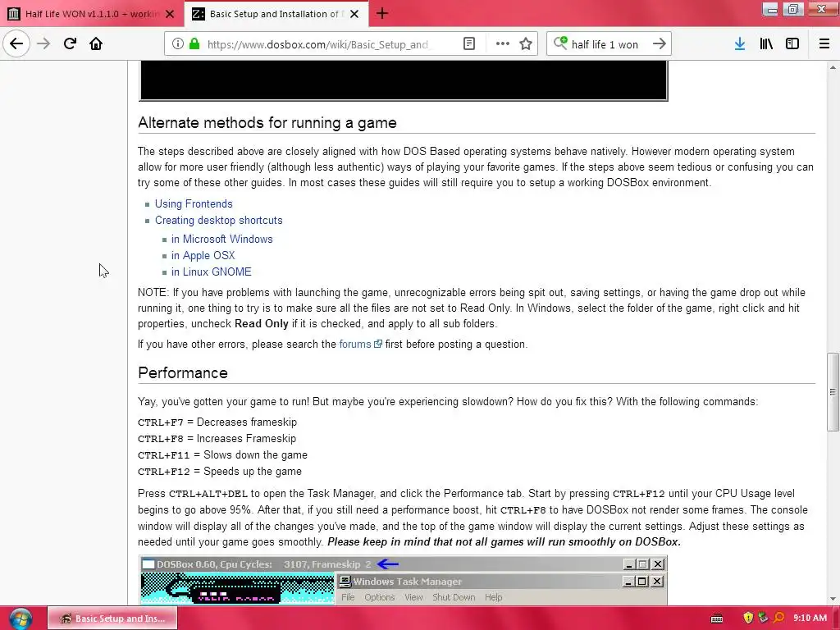
Task: Click the dosbox.com URL address field
Action: point(317,44)
